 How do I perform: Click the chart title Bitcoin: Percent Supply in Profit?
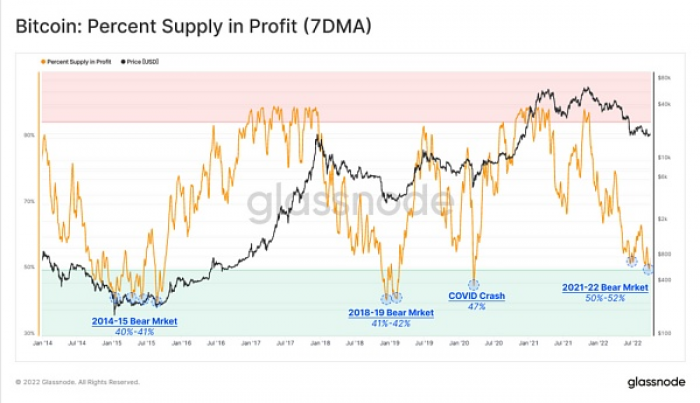(193, 26)
